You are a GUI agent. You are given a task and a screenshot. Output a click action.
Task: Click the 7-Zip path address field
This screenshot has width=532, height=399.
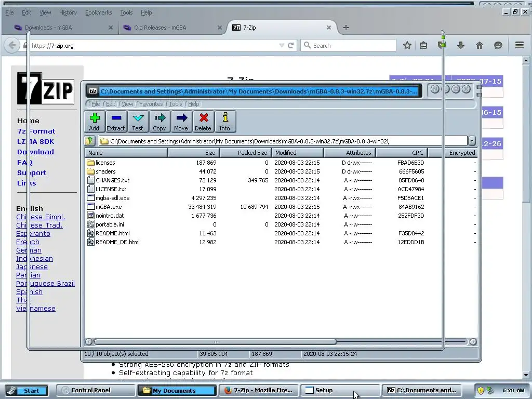[283, 141]
